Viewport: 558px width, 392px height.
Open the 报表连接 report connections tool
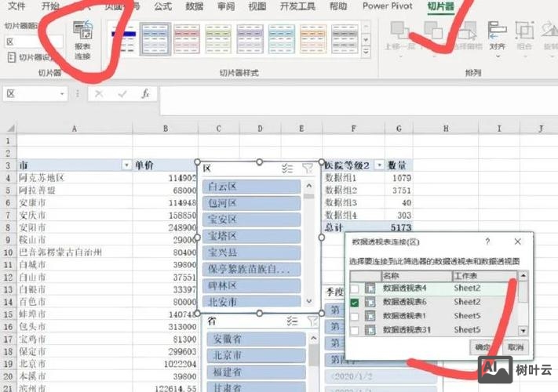83,40
